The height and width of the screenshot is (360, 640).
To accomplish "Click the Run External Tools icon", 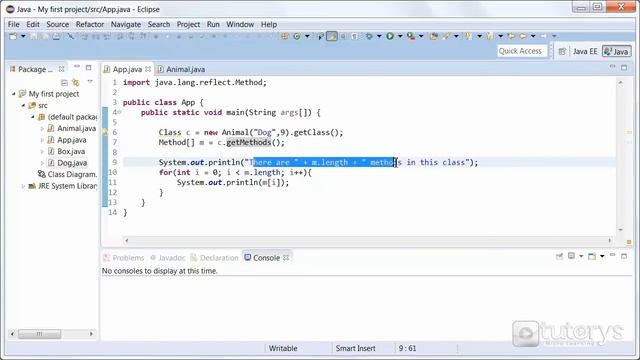I will (411, 36).
